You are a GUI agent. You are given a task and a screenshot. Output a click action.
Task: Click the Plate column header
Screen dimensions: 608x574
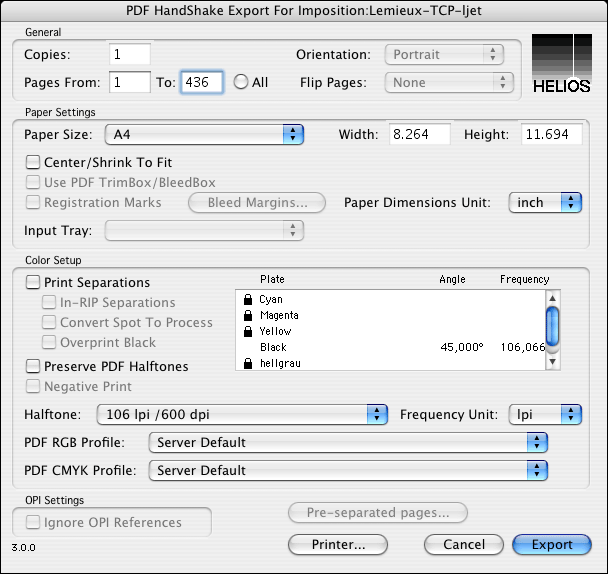(x=272, y=279)
